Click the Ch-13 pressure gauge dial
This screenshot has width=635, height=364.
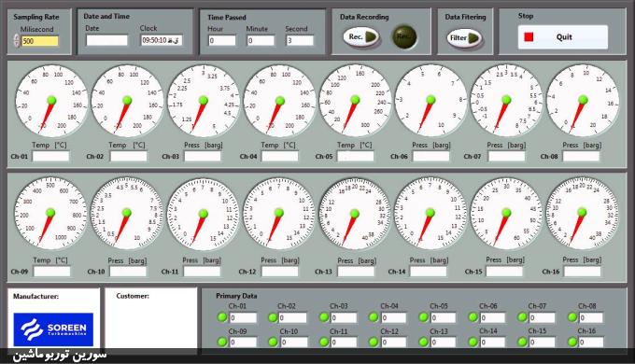click(x=355, y=214)
